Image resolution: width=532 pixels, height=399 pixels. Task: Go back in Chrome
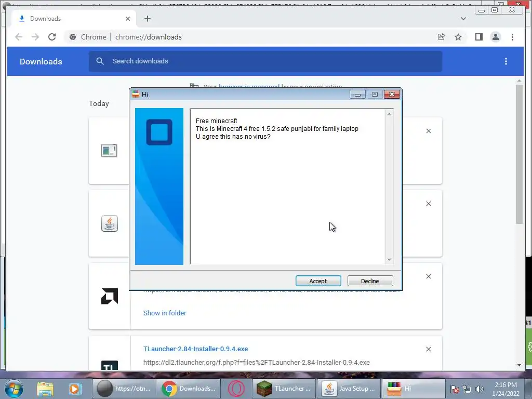pyautogui.click(x=19, y=37)
